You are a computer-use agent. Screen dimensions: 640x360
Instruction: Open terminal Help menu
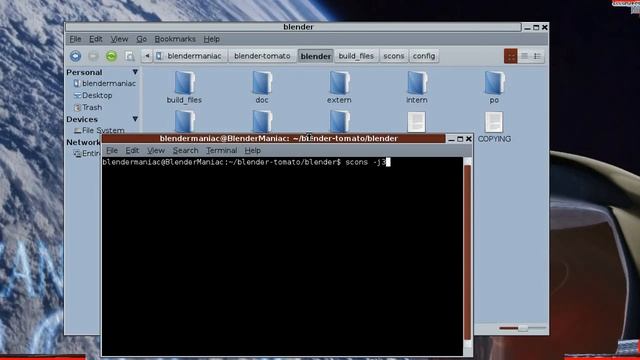[252, 151]
